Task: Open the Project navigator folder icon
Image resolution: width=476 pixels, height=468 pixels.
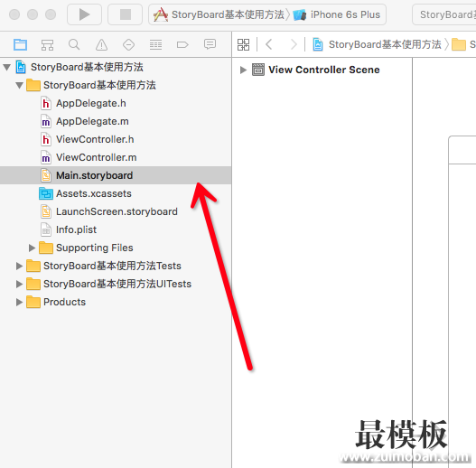Action: point(21,45)
